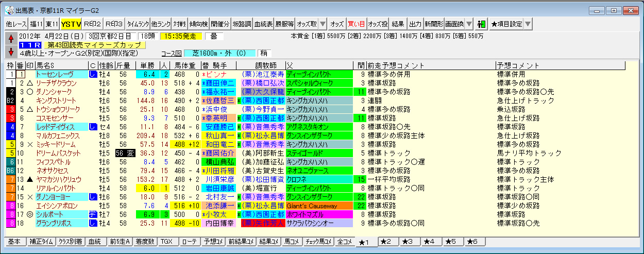Click the red up arrow race navigator
Viewport: 644px width, 254px height.
pos(11,38)
